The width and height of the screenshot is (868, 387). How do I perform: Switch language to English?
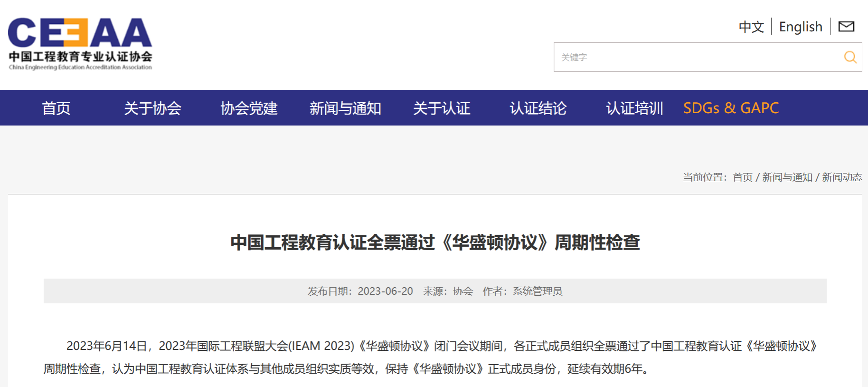[x=801, y=27]
